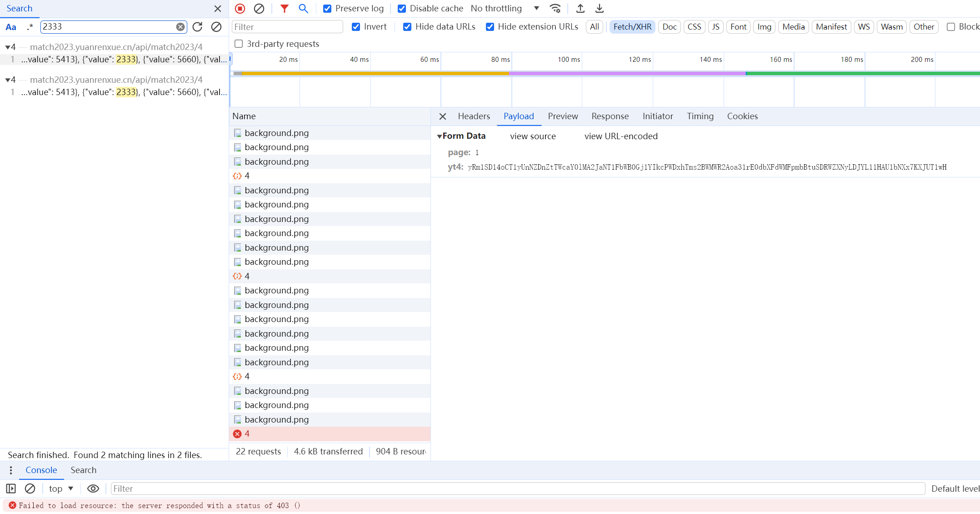
Task: Select the Wasm filter
Action: (x=892, y=27)
